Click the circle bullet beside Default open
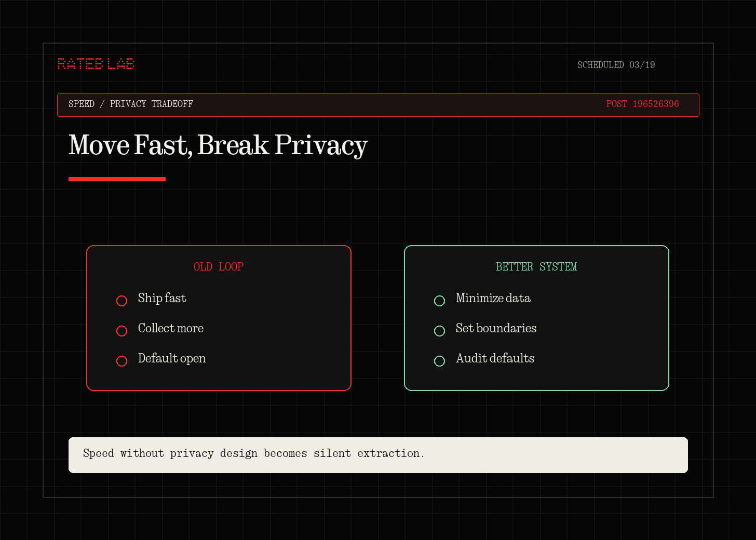Viewport: 756px width, 540px height. [x=122, y=361]
